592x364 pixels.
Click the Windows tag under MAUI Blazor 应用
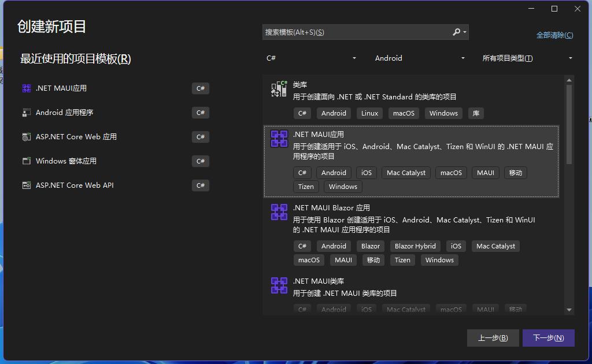point(439,260)
